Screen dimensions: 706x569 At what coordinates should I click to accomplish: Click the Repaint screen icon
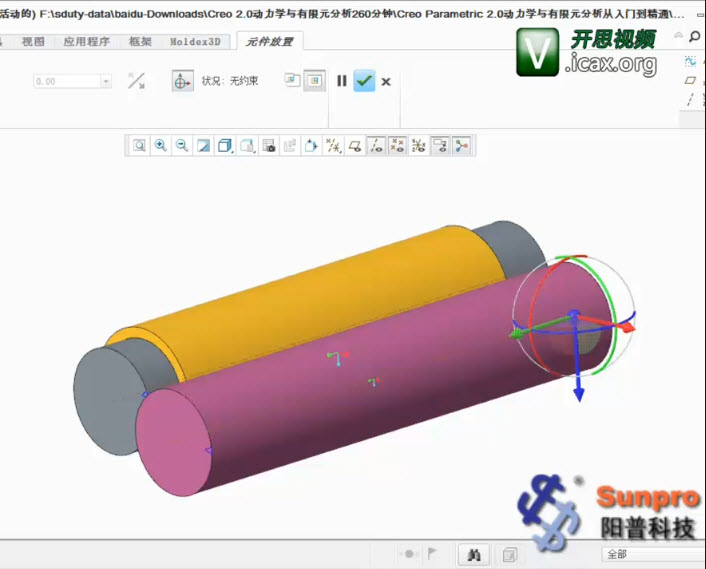[x=204, y=145]
